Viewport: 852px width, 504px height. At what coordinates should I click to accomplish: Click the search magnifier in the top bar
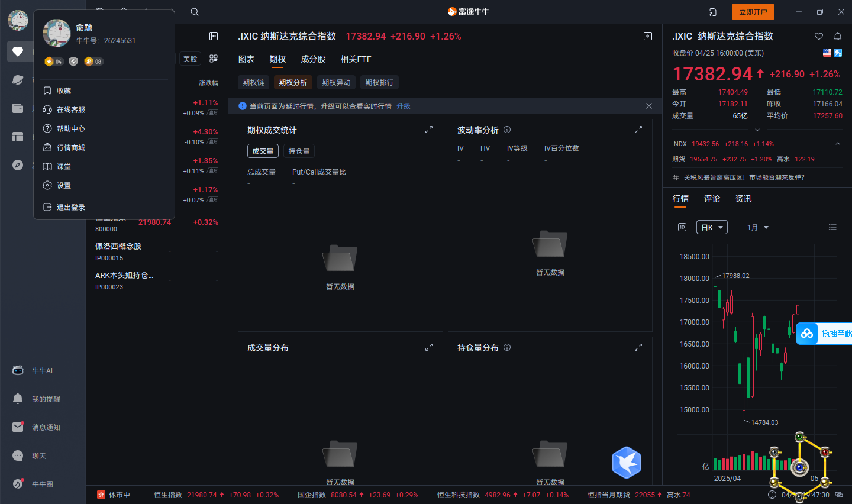[195, 12]
